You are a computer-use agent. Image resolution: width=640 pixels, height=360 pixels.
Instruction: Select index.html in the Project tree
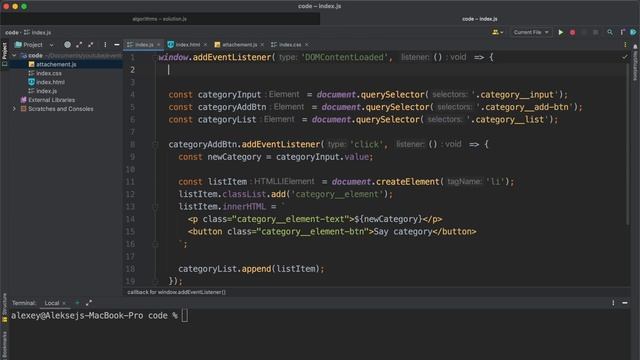click(50, 82)
